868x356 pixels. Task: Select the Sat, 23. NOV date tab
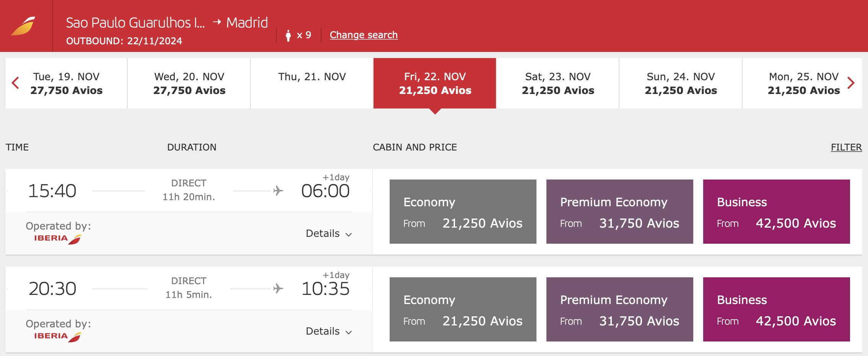(558, 83)
